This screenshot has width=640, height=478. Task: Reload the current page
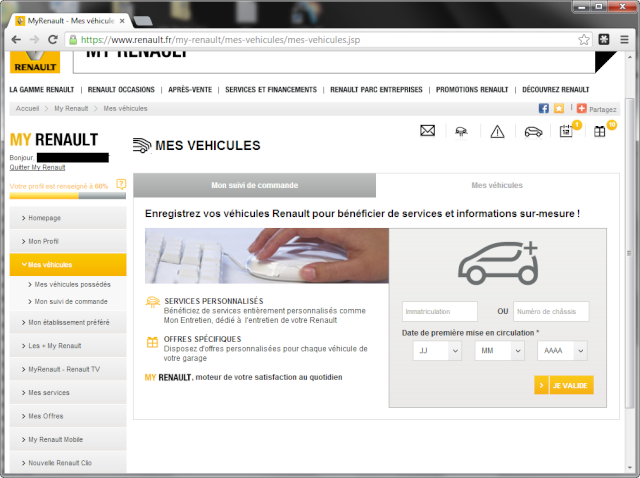pyautogui.click(x=53, y=40)
